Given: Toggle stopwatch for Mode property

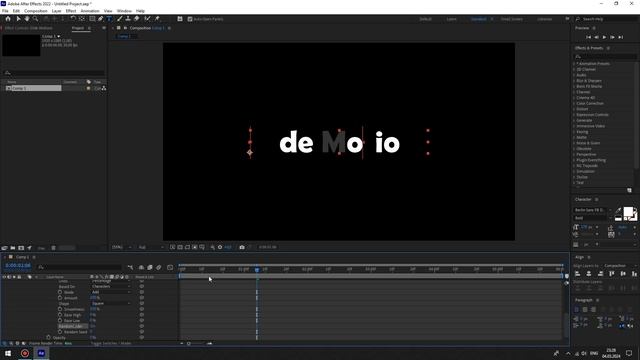Looking at the screenshot, I should 60,292.
